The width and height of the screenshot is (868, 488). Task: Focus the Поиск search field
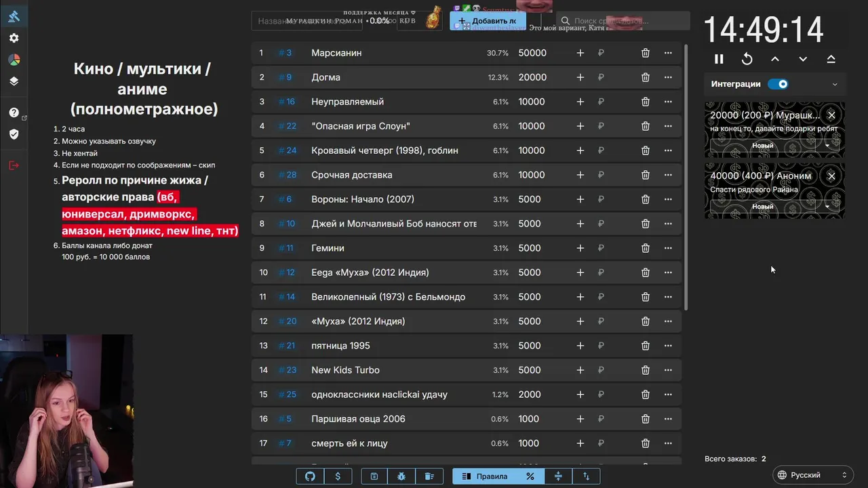click(623, 21)
